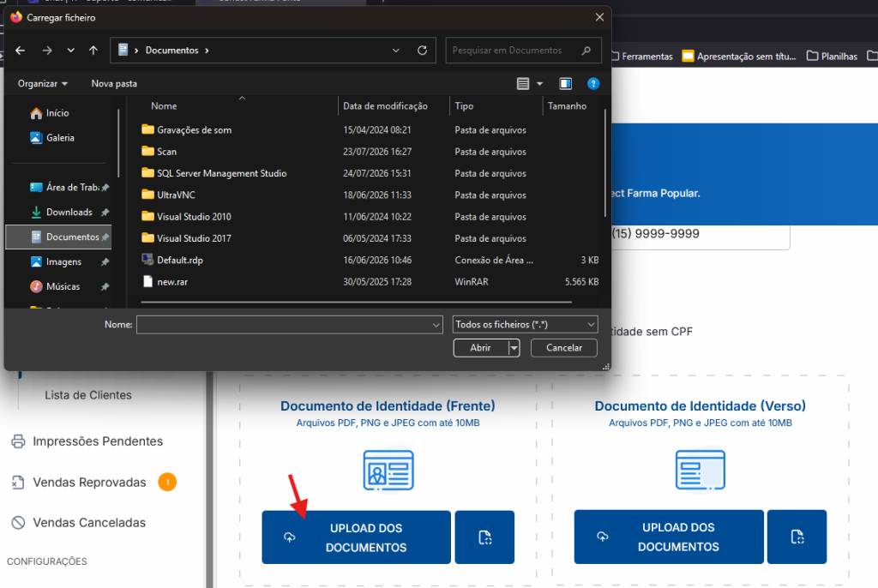Open Lista de Clientes in sidebar
Image resolution: width=878 pixels, height=588 pixels.
coord(88,395)
